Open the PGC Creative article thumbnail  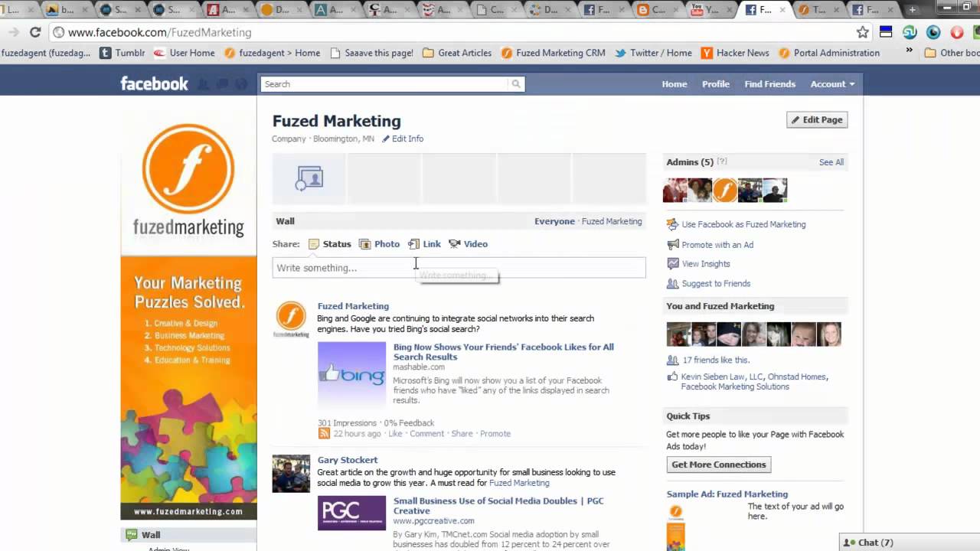coord(351,513)
